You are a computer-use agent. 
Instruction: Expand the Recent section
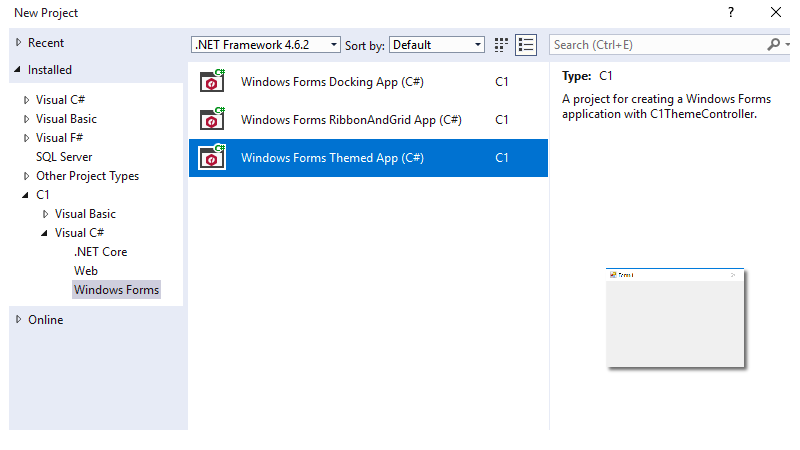tap(18, 42)
